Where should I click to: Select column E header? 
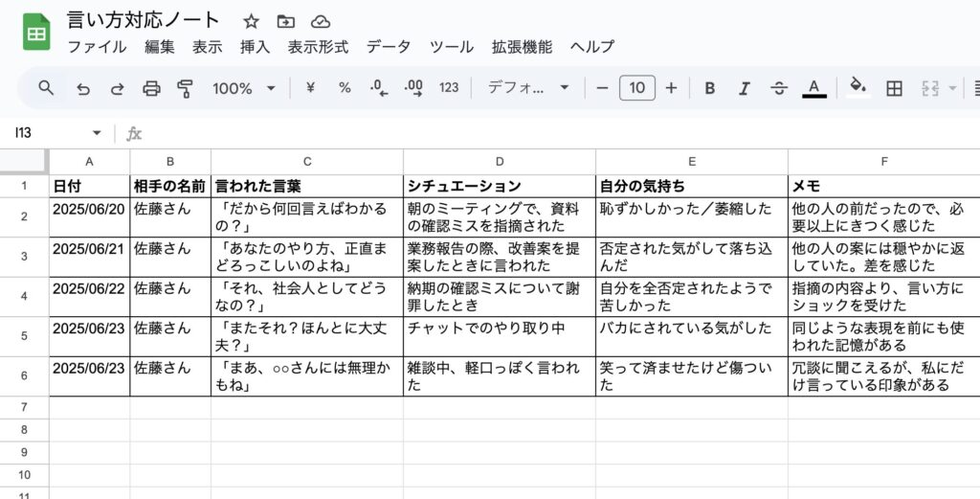pyautogui.click(x=692, y=162)
